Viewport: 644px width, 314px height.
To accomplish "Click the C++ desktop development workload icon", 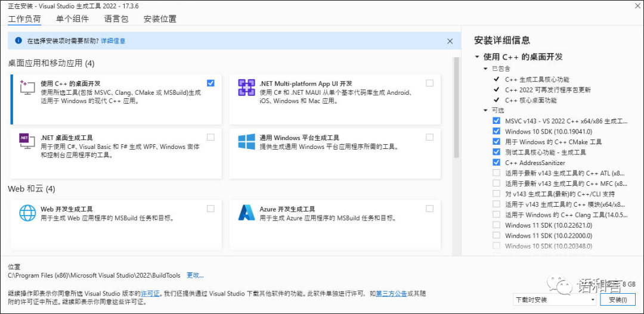I will coord(27,88).
